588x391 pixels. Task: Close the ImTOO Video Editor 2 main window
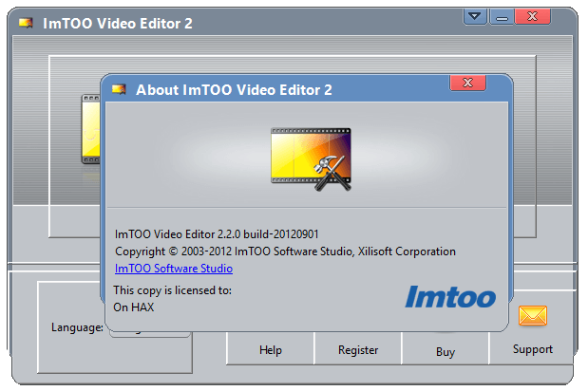533,16
